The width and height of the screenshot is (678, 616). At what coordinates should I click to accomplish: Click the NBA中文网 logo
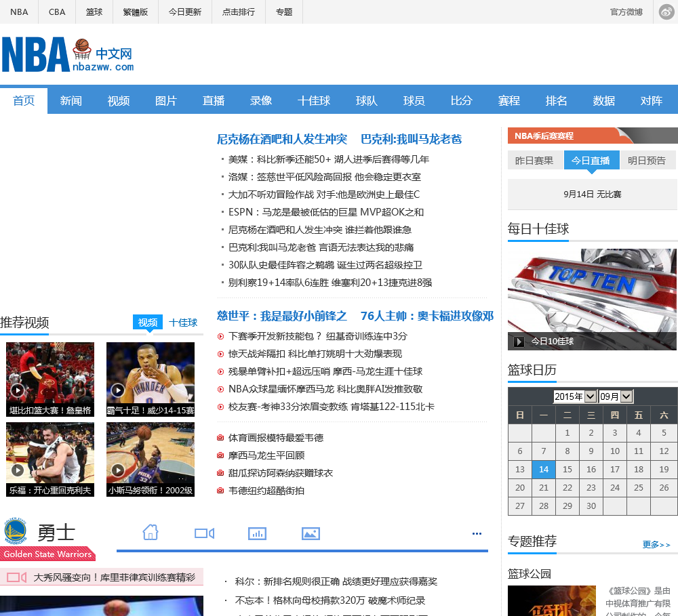68,54
